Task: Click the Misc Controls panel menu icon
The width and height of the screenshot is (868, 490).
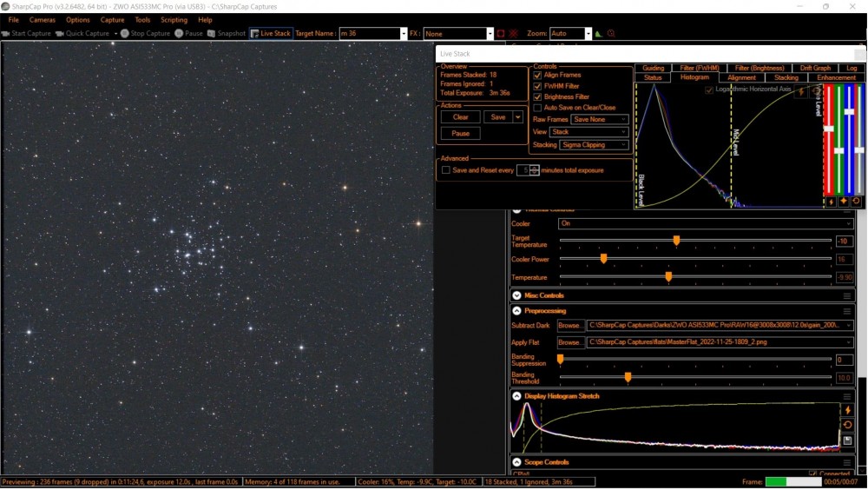Action: 847,296
